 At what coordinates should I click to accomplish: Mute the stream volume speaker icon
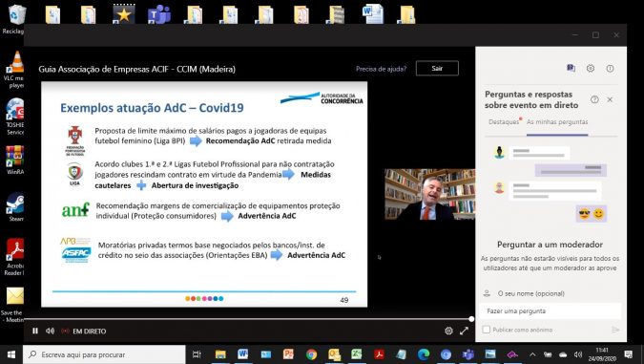point(51,331)
